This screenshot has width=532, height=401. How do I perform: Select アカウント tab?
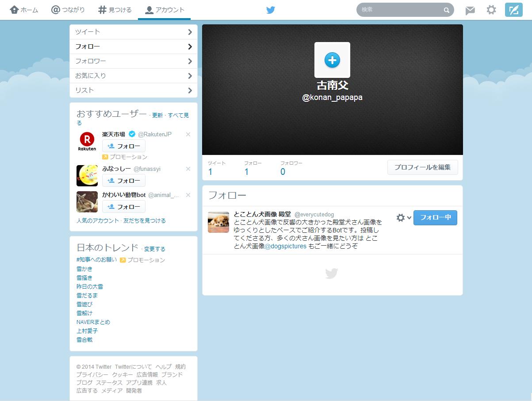coord(165,10)
